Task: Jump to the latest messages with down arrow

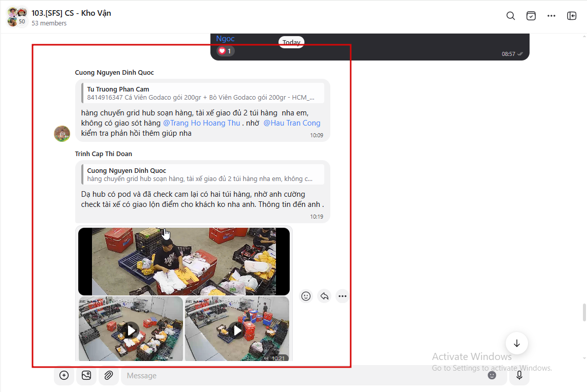Action: (517, 343)
